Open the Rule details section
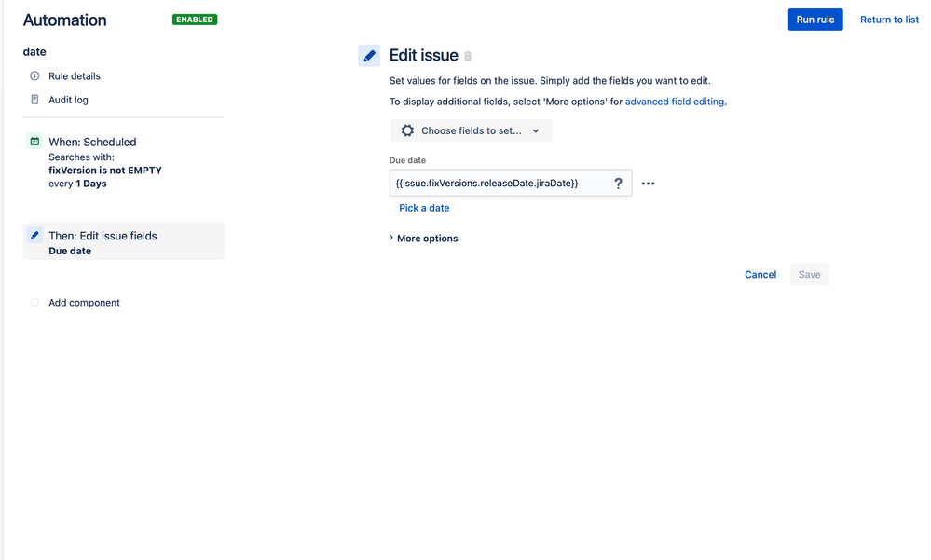Viewport: 931px width, 560px height. point(75,76)
